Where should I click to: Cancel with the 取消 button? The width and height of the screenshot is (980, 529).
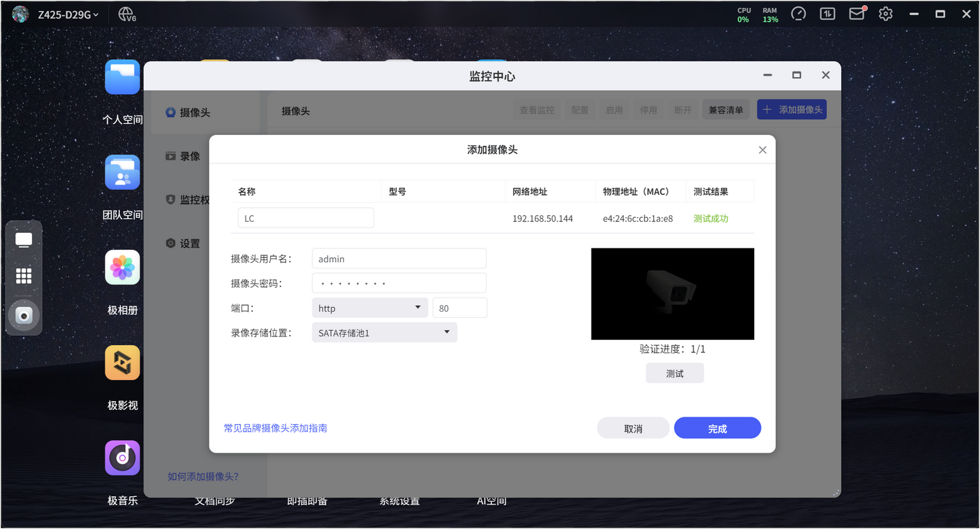(x=634, y=428)
